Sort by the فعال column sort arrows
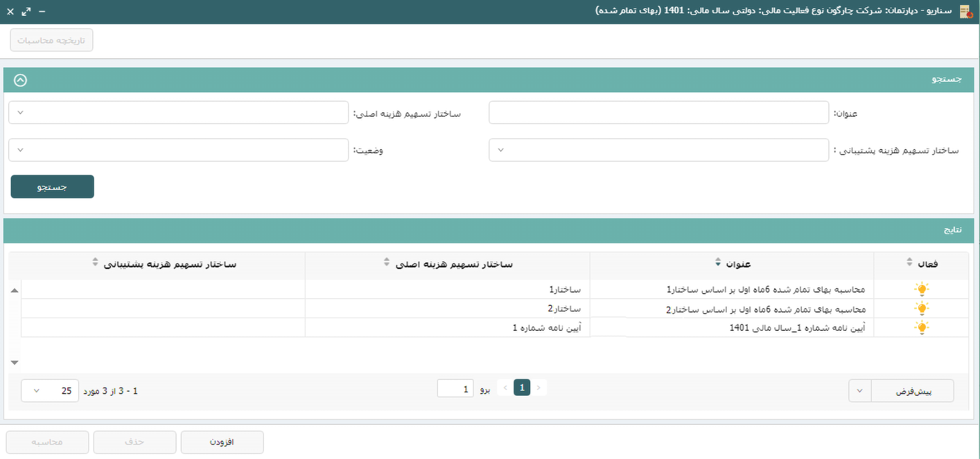 [x=909, y=262]
